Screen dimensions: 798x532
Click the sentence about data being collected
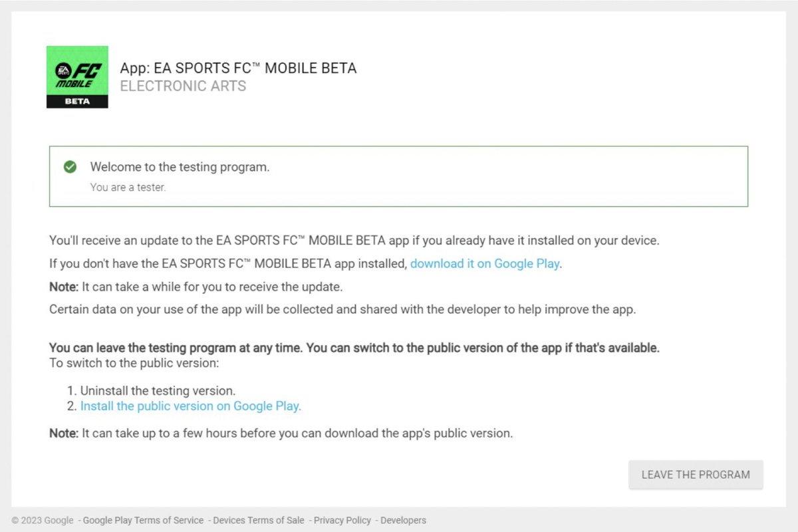342,310
